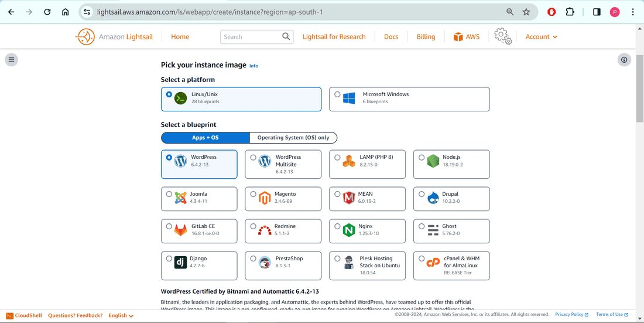Select the Nginx blueprint radio button
This screenshot has width=644, height=323.
337,226
